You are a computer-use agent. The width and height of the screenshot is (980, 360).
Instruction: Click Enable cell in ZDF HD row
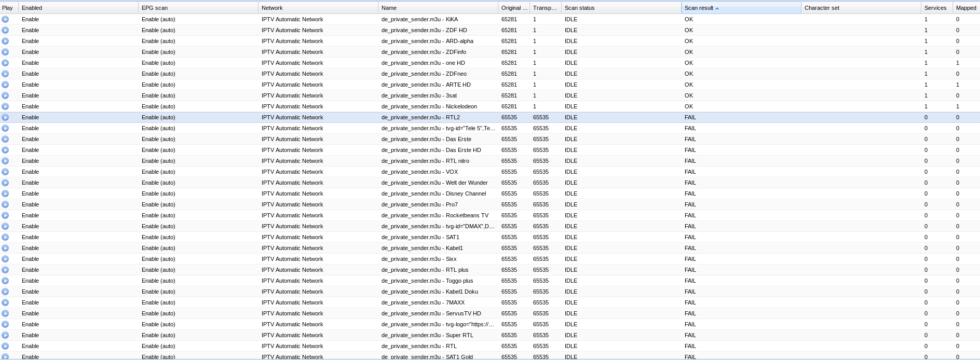[78, 30]
